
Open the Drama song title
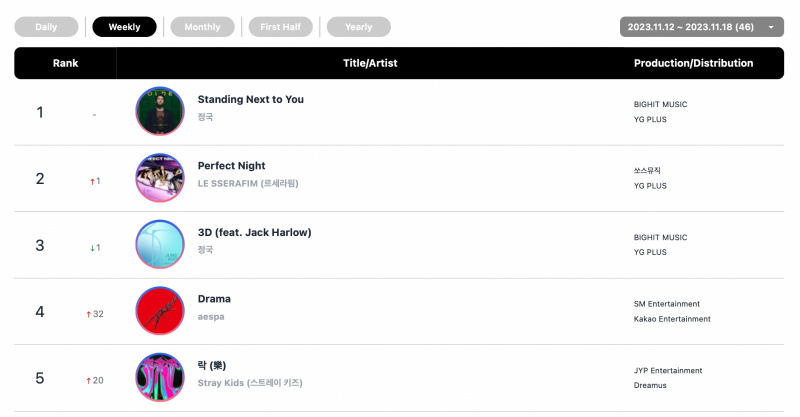214,299
